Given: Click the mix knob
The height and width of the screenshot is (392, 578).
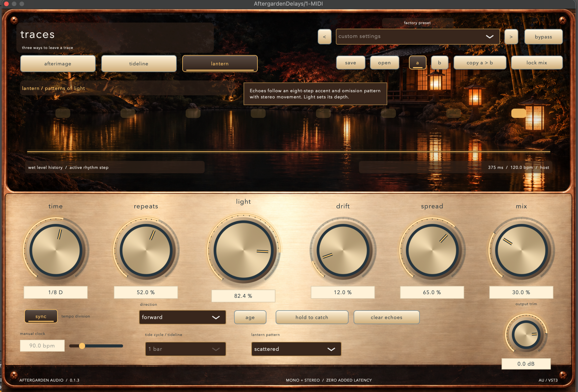Looking at the screenshot, I should coord(521,250).
